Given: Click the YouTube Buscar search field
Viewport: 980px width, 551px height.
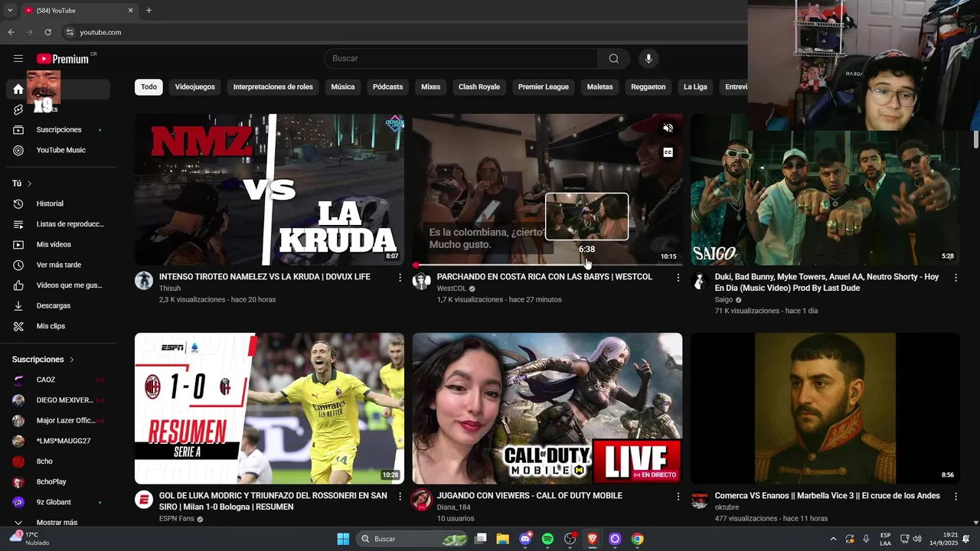Looking at the screenshot, I should (x=461, y=59).
